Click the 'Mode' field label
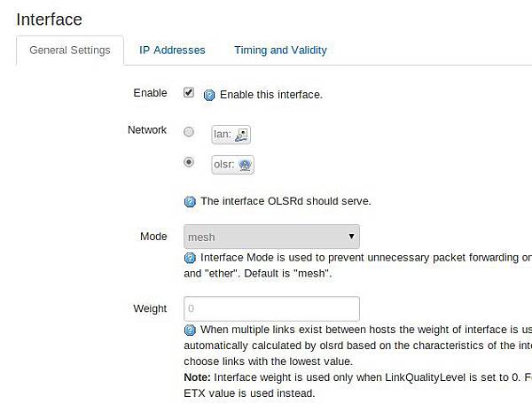Image resolution: width=532 pixels, height=412 pixels. [153, 237]
